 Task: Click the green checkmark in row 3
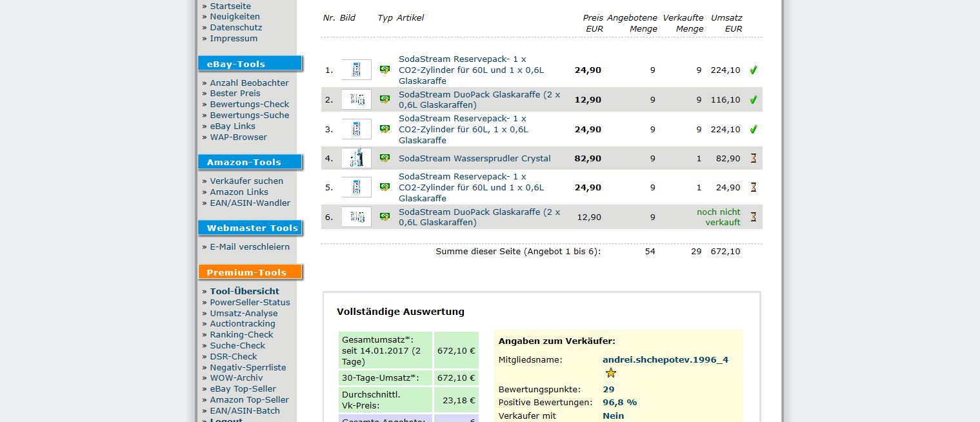753,129
